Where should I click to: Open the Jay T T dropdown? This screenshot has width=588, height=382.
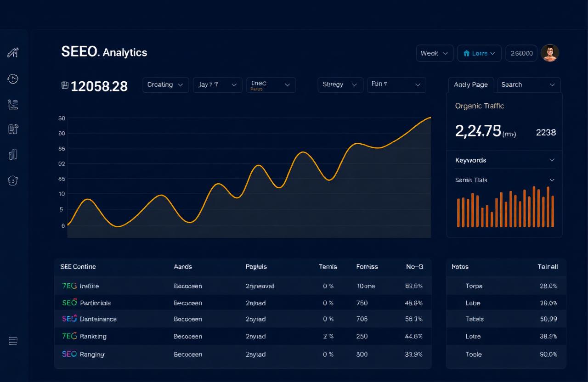click(x=217, y=85)
